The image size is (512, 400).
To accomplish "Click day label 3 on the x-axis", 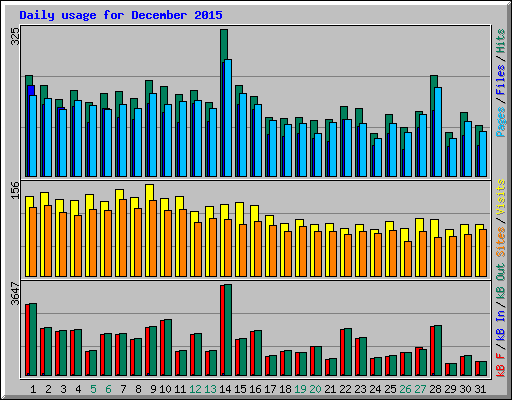I will [63, 389].
